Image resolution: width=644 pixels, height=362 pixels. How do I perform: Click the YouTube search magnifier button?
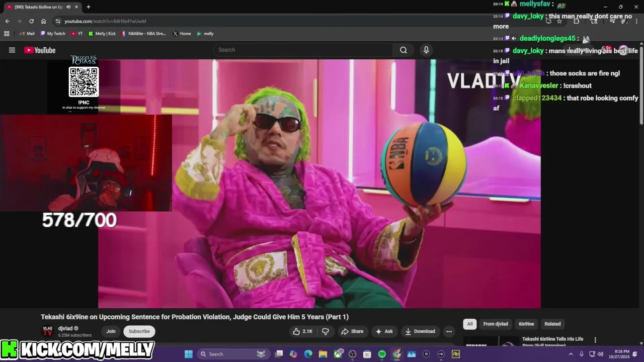point(404,50)
